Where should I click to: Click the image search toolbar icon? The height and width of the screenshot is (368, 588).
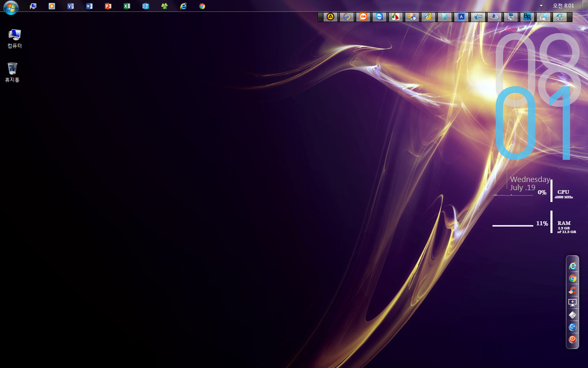[412, 17]
